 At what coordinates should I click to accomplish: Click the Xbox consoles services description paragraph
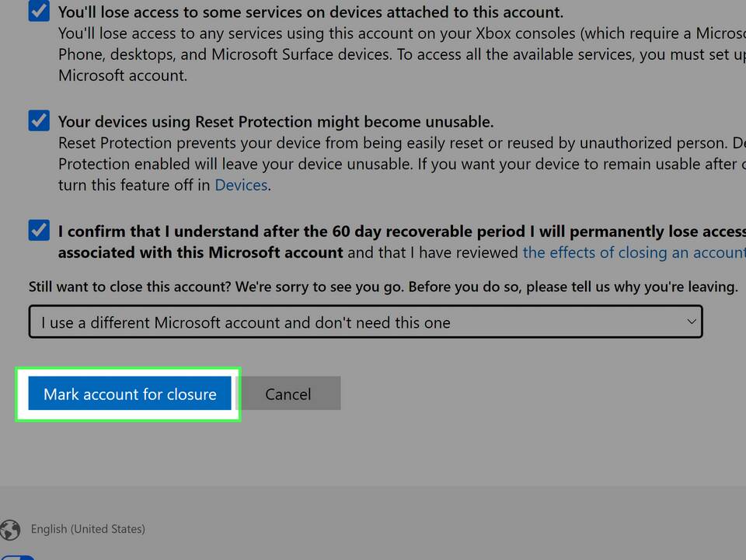[389, 55]
